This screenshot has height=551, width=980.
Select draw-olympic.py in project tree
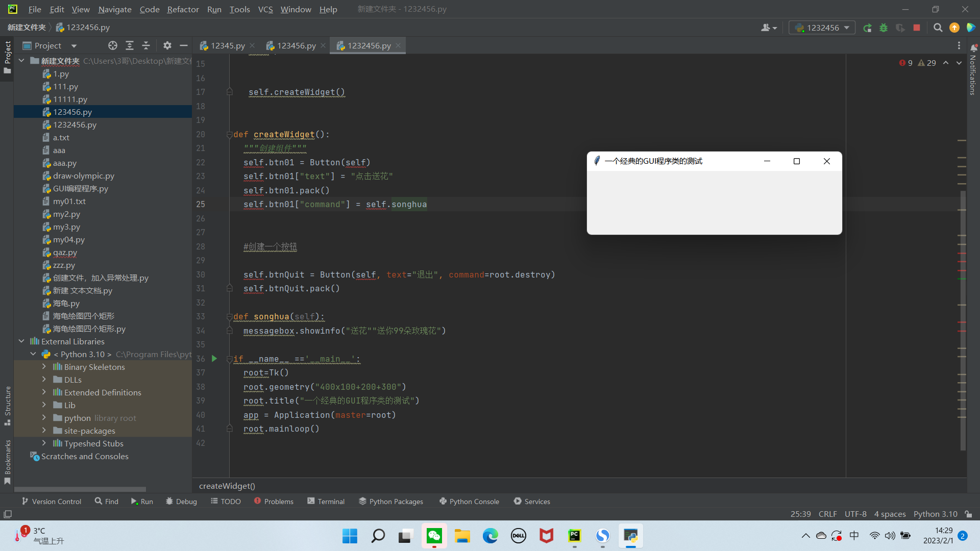tap(84, 176)
